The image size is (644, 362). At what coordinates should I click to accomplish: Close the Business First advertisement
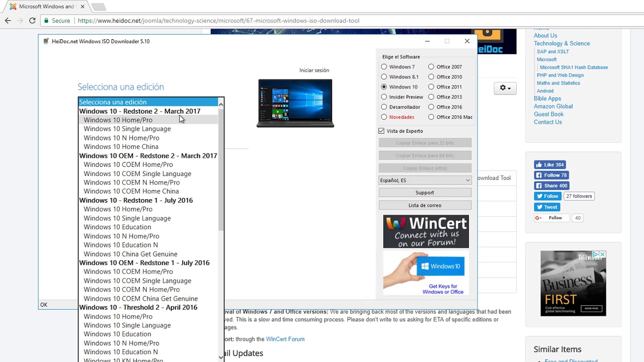603,254
